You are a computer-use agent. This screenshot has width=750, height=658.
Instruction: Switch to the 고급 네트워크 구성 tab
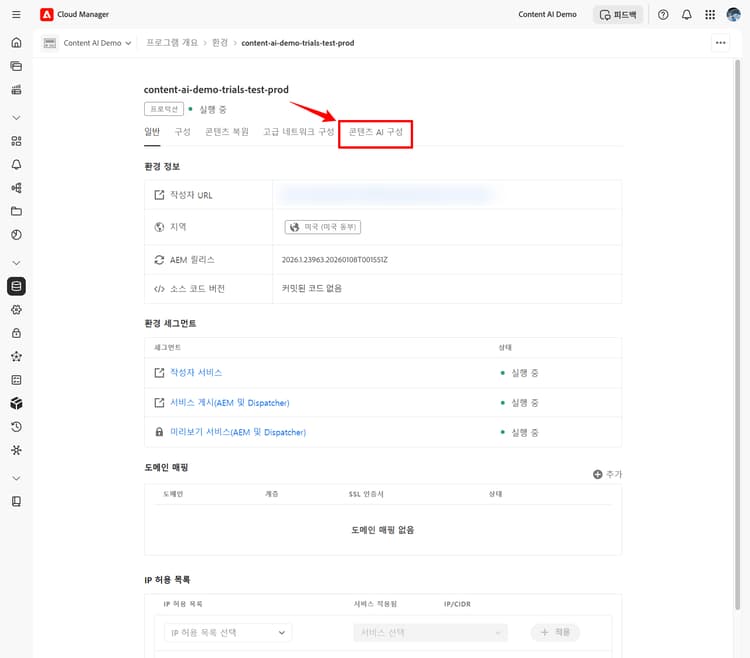[298, 132]
